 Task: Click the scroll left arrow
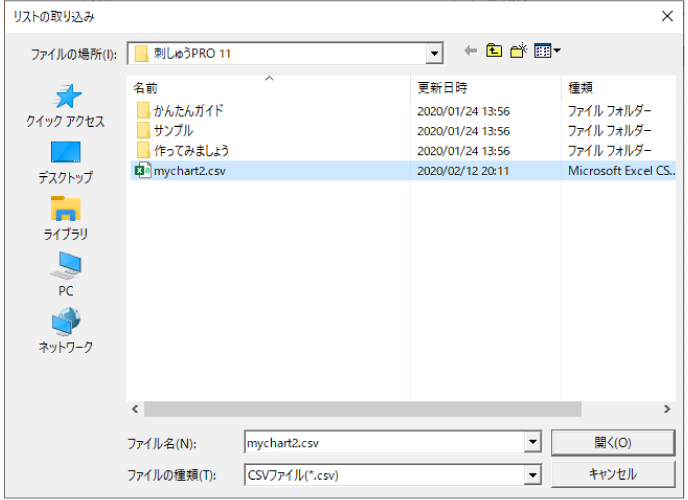135,409
